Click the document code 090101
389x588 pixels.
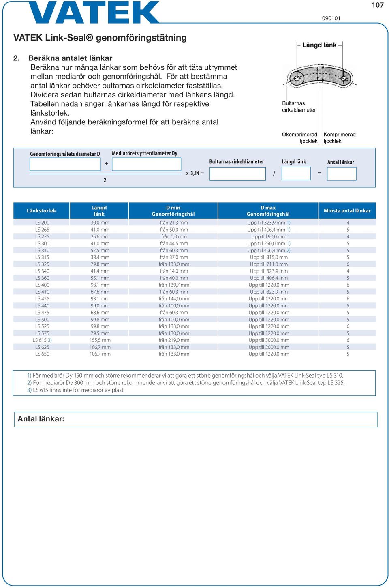[x=331, y=18]
